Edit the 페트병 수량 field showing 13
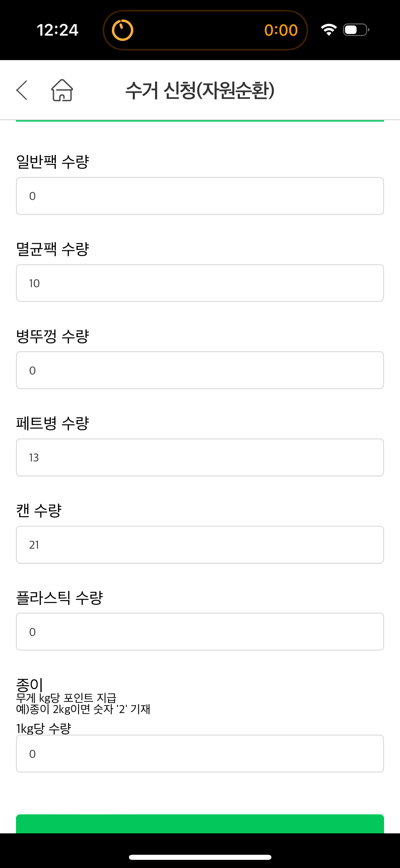Screen dimensions: 400x868 click(x=200, y=457)
